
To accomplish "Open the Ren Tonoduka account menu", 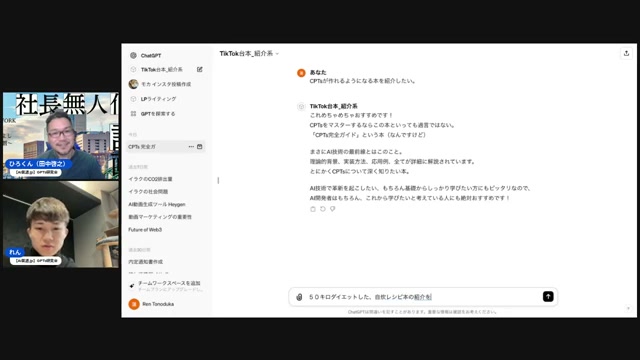I will pyautogui.click(x=151, y=304).
